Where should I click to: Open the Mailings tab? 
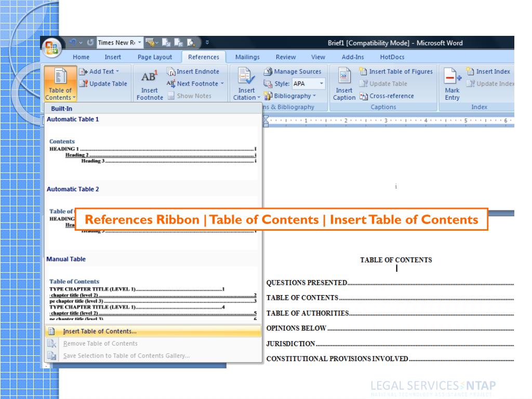pyautogui.click(x=247, y=57)
